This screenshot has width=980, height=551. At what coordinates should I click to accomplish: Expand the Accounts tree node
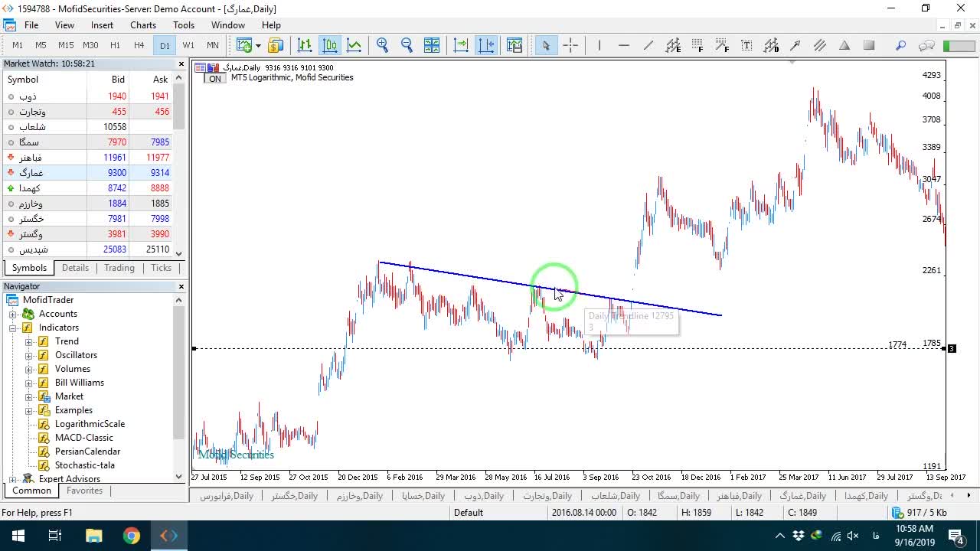pyautogui.click(x=13, y=314)
